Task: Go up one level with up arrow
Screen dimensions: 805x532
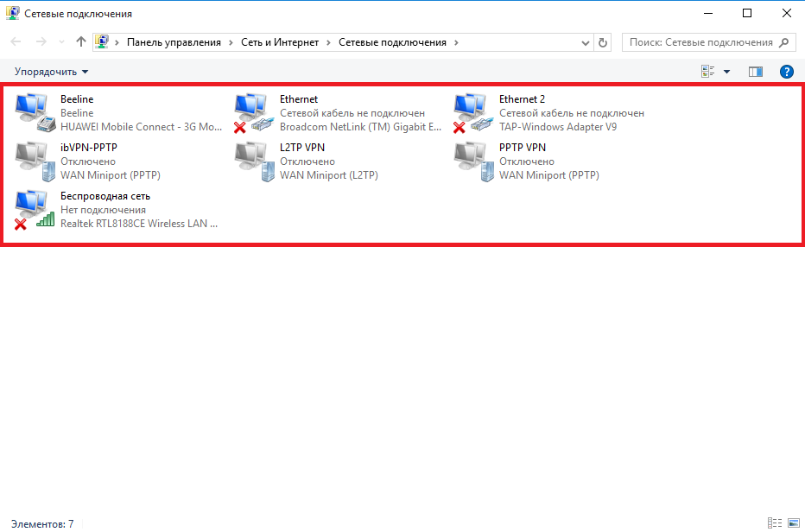Action: coord(81,42)
